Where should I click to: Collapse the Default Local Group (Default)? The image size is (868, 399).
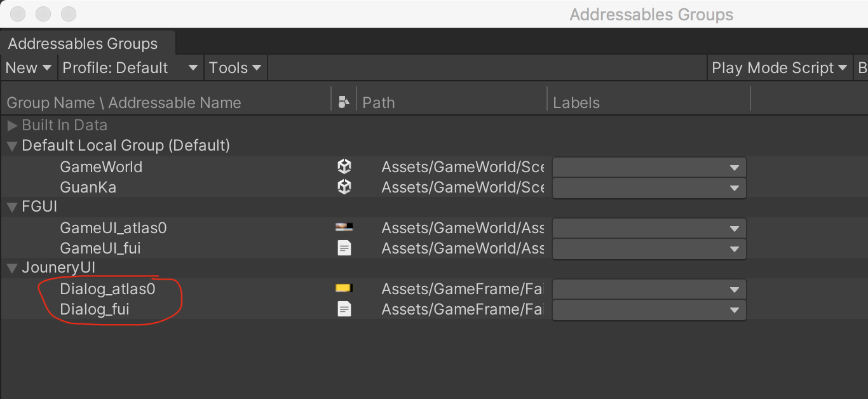point(12,145)
